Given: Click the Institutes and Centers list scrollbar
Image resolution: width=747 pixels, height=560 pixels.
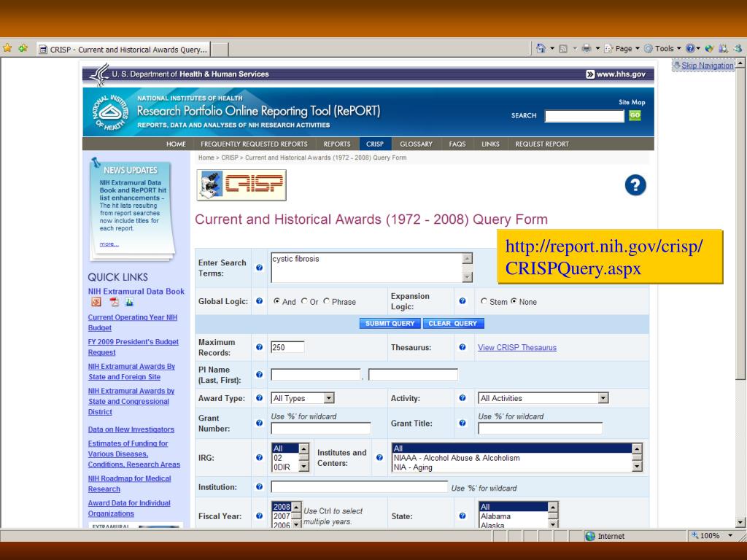Looking at the screenshot, I should coord(637,458).
